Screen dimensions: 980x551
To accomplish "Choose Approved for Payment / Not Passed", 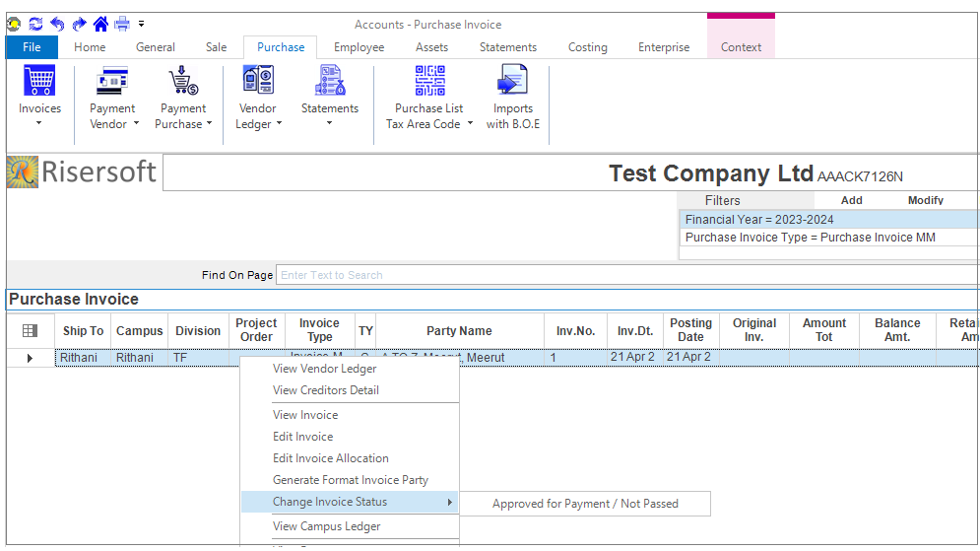I will click(x=585, y=504).
